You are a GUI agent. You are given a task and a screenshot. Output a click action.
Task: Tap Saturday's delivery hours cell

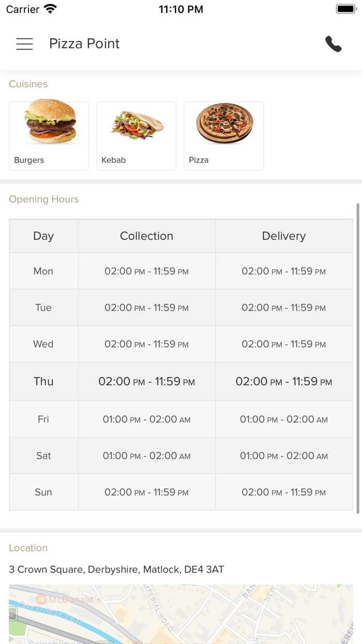[284, 456]
